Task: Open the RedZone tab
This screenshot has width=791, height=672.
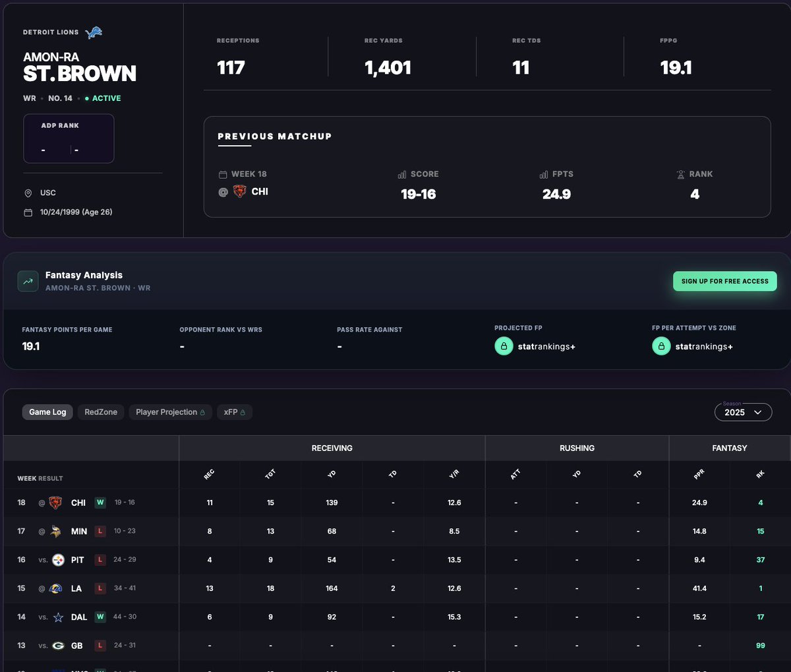Action: tap(101, 412)
